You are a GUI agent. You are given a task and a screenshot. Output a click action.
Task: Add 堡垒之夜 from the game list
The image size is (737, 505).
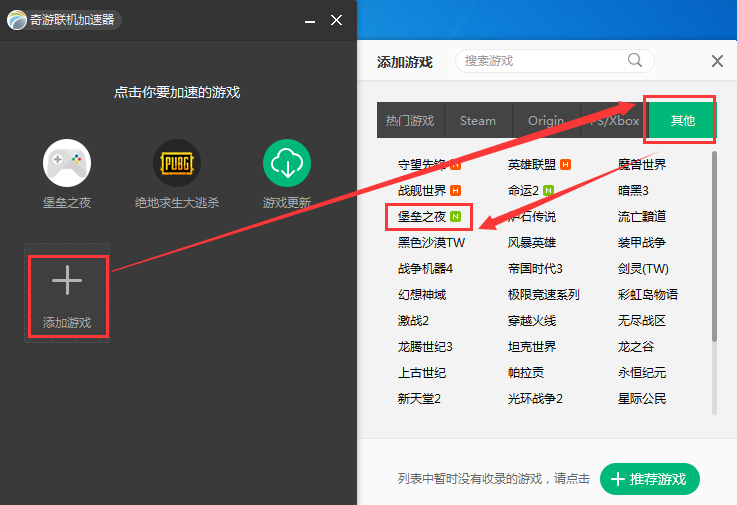(422, 216)
